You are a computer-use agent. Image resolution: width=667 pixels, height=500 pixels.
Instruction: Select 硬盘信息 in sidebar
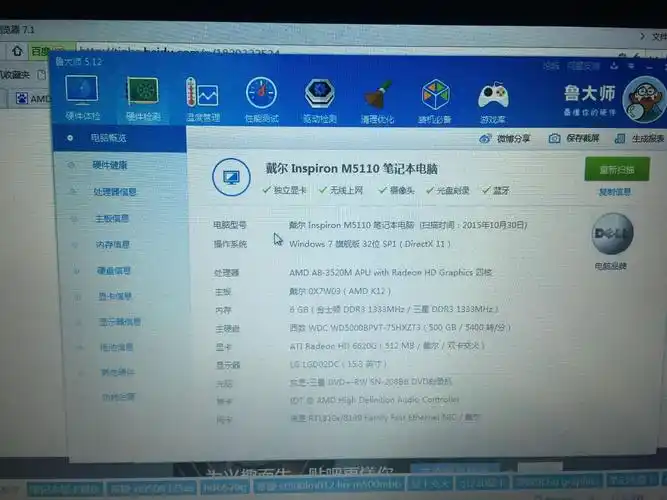[114, 270]
